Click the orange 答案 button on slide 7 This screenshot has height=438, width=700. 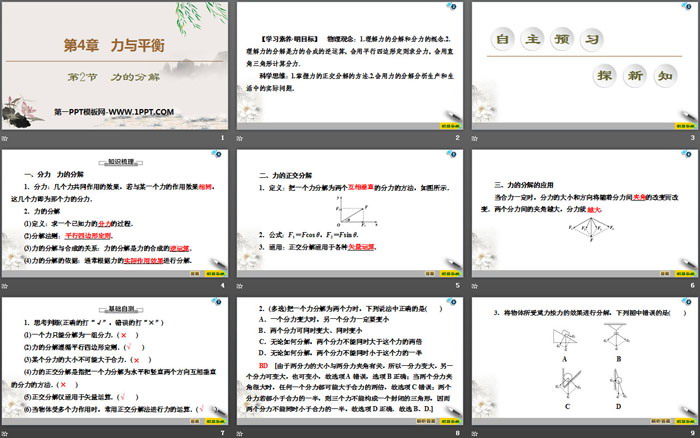click(x=195, y=421)
